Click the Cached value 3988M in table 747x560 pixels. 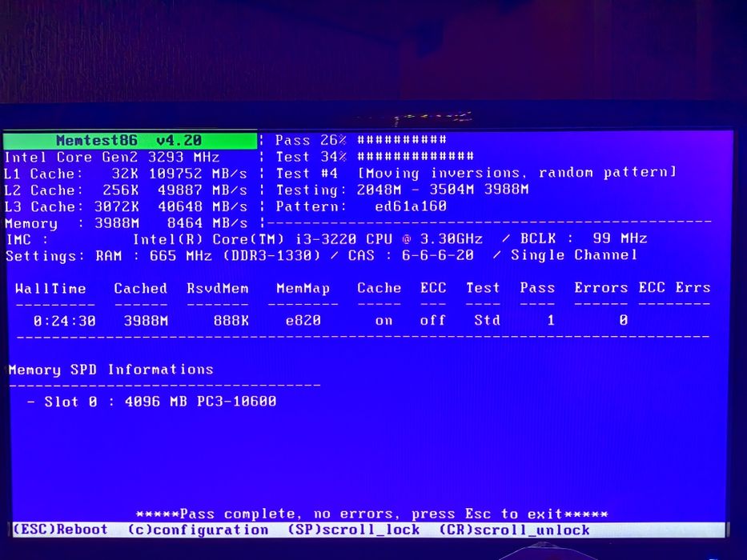[x=146, y=321]
